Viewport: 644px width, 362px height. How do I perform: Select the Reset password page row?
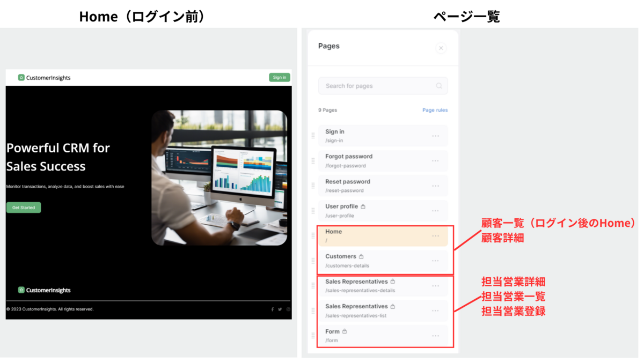(x=383, y=186)
